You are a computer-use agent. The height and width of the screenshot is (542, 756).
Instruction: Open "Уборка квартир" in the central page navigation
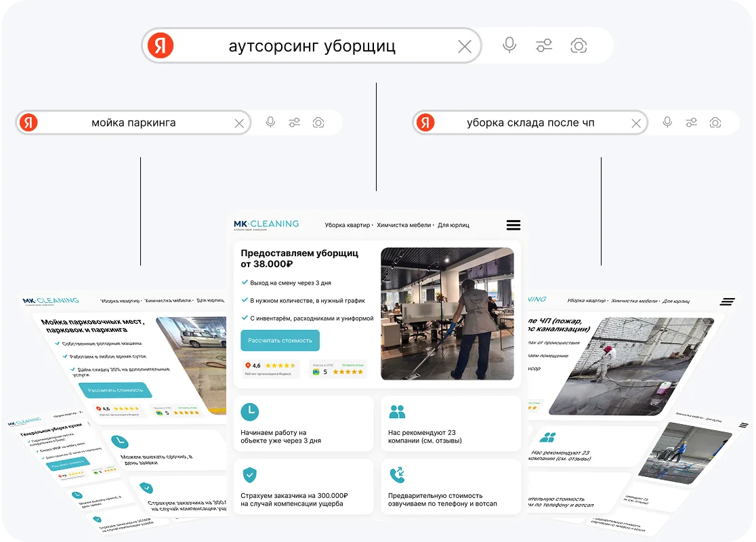[x=347, y=225]
